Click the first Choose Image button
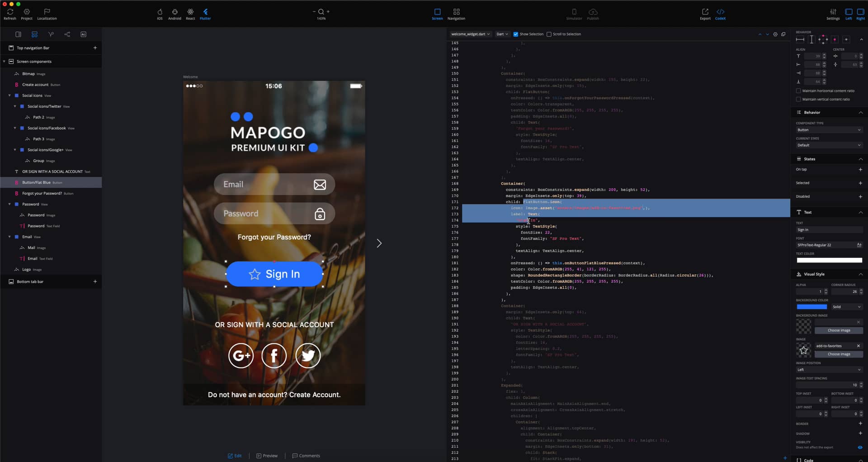This screenshot has height=462, width=868. 839,330
